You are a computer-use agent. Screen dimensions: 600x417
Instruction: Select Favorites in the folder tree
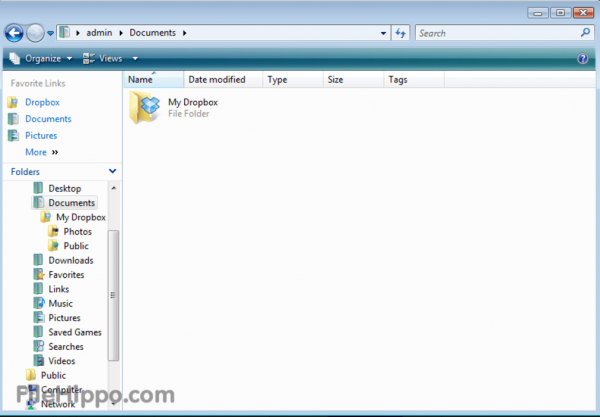tap(66, 275)
